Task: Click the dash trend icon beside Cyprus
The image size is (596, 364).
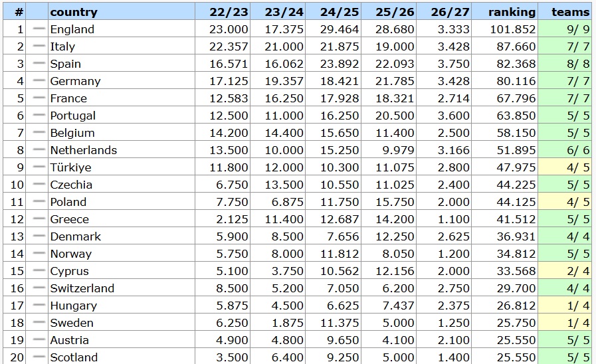Action: [x=39, y=271]
